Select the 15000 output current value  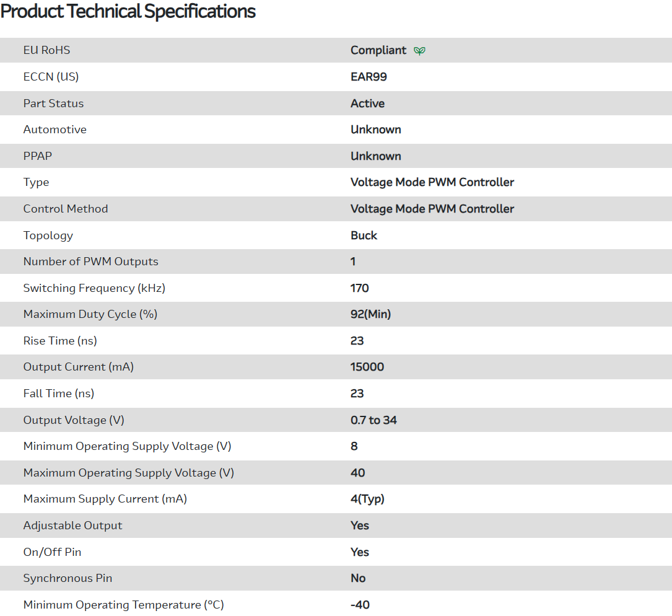367,367
